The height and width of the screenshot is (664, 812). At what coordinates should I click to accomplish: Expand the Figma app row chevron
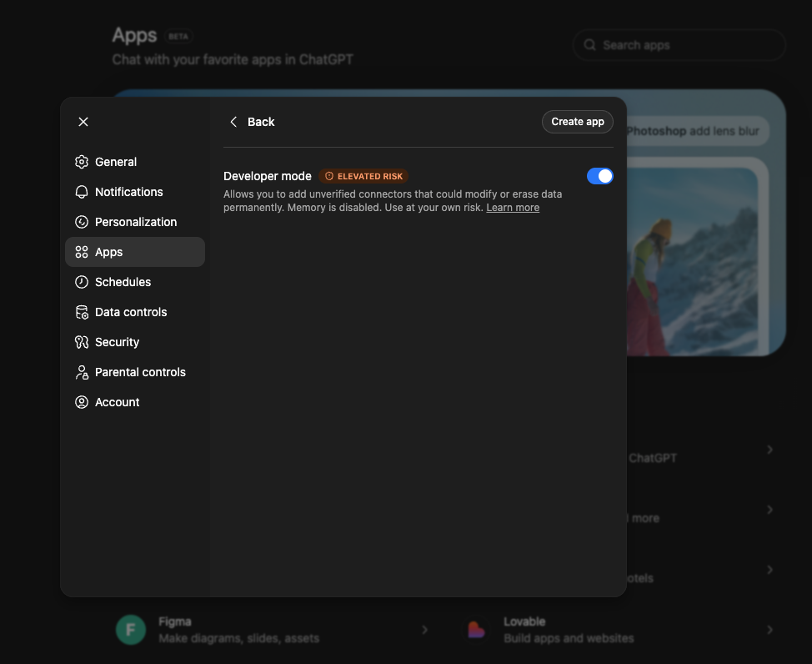tap(425, 630)
